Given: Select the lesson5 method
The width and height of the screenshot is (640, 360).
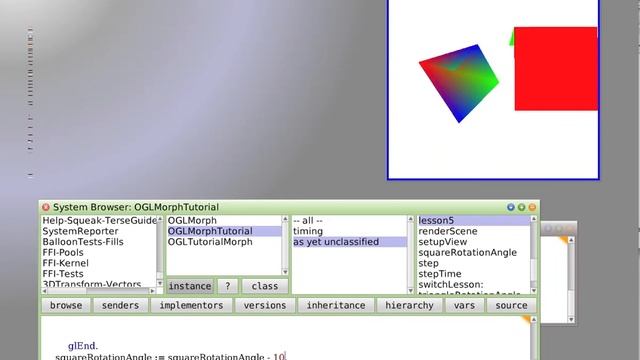Looking at the screenshot, I should 473,220.
